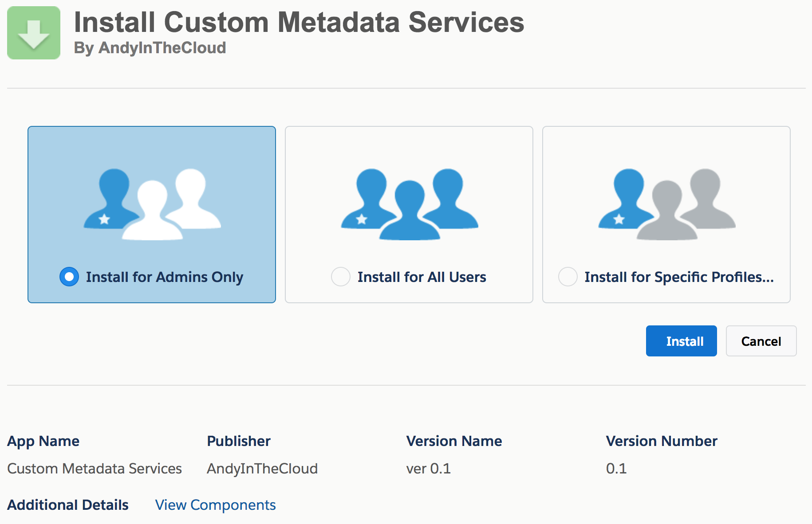Click the App Name value 'Custom Metadata Services'
This screenshot has height=524, width=812.
tap(95, 469)
